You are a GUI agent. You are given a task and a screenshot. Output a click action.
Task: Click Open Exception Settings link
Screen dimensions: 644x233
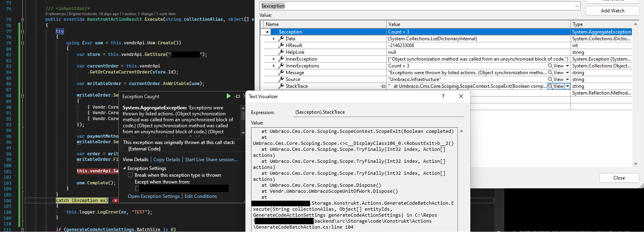coord(154,196)
